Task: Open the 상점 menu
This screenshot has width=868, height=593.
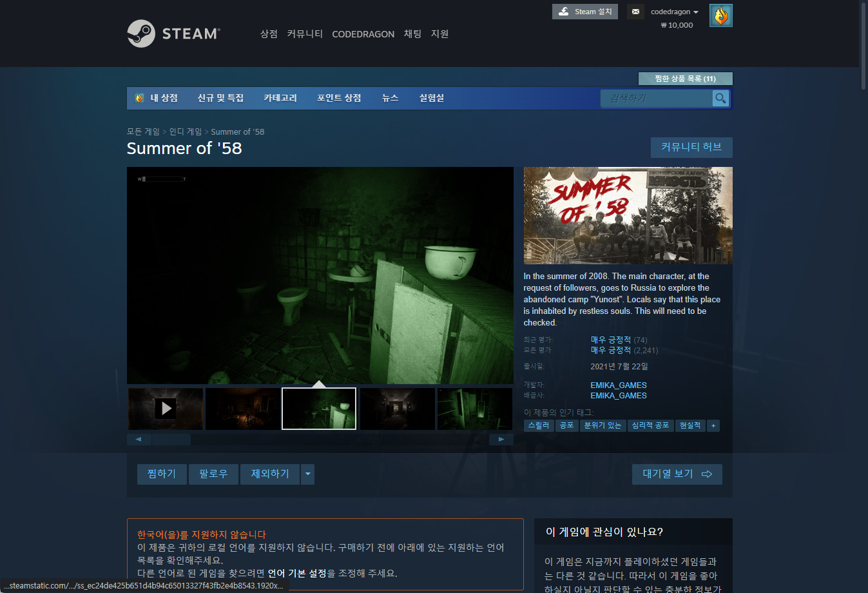Action: click(269, 34)
